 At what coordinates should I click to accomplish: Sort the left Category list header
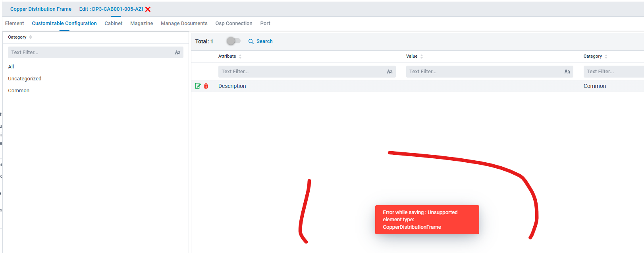tap(17, 37)
